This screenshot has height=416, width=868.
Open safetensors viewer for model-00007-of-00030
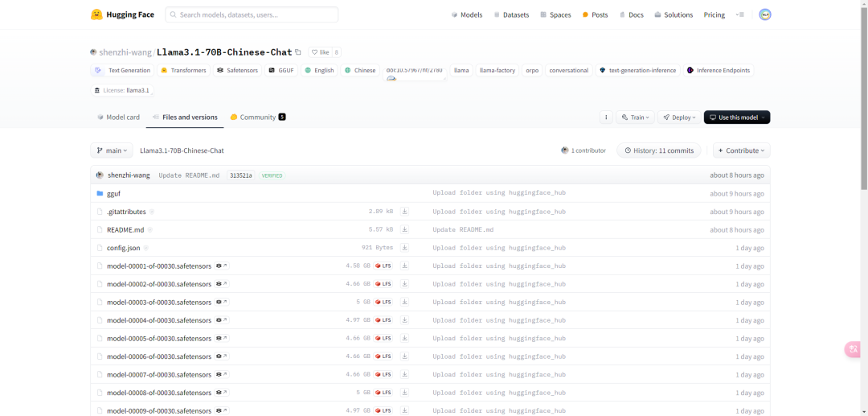coord(222,374)
